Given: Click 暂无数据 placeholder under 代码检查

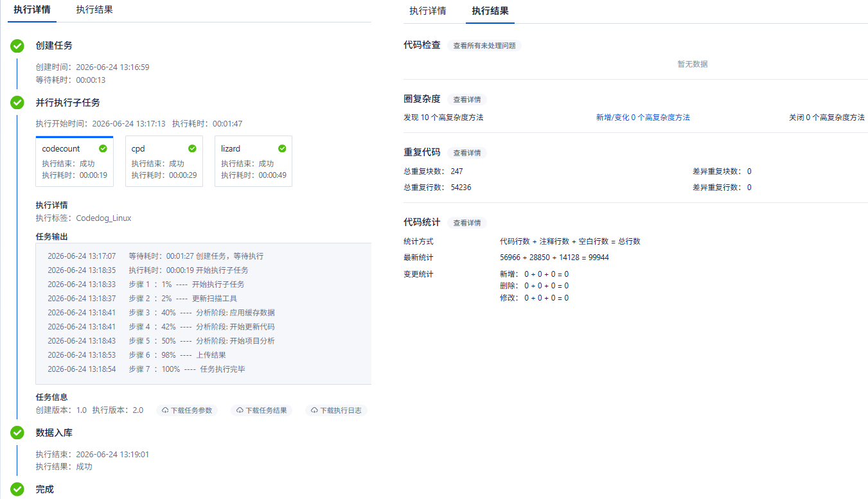Looking at the screenshot, I should click(693, 64).
